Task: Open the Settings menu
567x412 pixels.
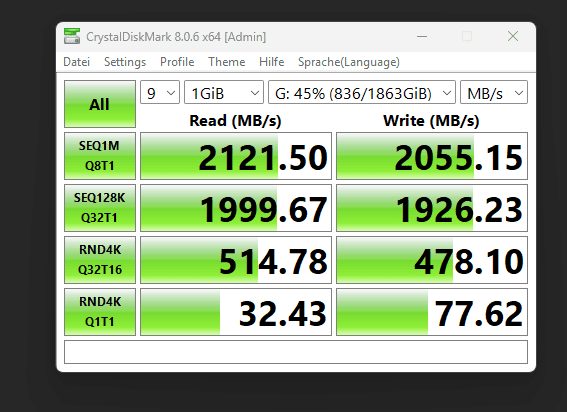Action: coord(125,62)
